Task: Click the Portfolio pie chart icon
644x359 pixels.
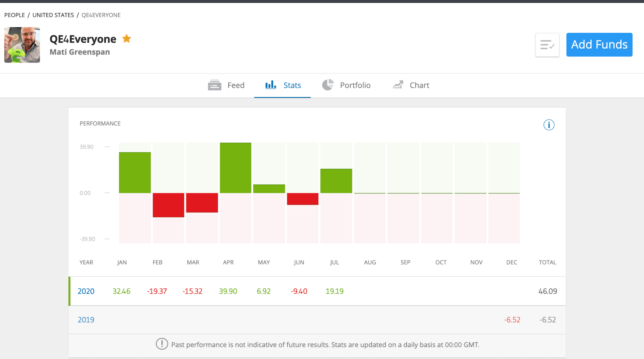Action: tap(328, 85)
